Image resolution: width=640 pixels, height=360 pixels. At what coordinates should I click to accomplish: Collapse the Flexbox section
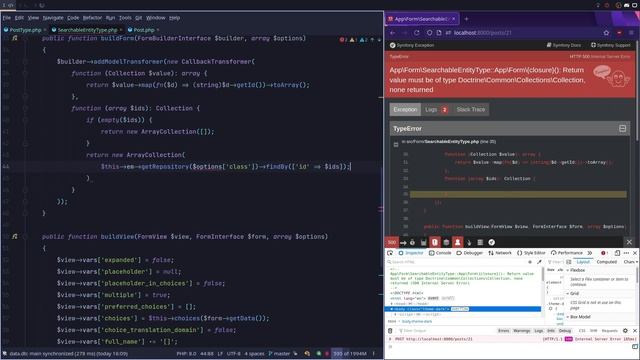click(568, 270)
